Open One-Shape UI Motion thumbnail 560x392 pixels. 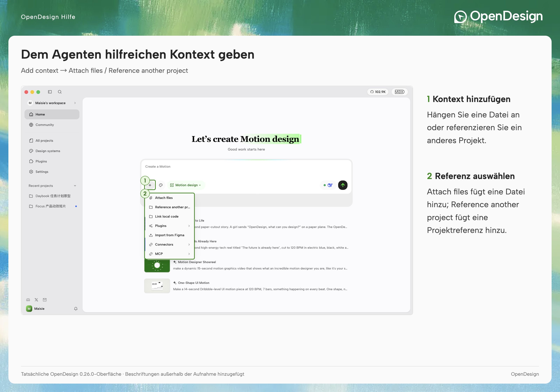pyautogui.click(x=157, y=286)
